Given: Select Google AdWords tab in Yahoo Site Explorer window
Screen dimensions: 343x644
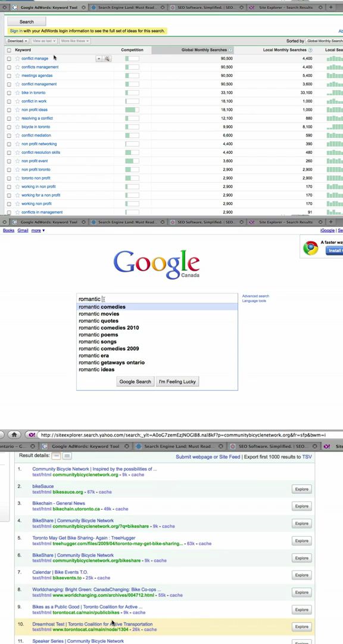Looking at the screenshot, I should [x=85, y=446].
